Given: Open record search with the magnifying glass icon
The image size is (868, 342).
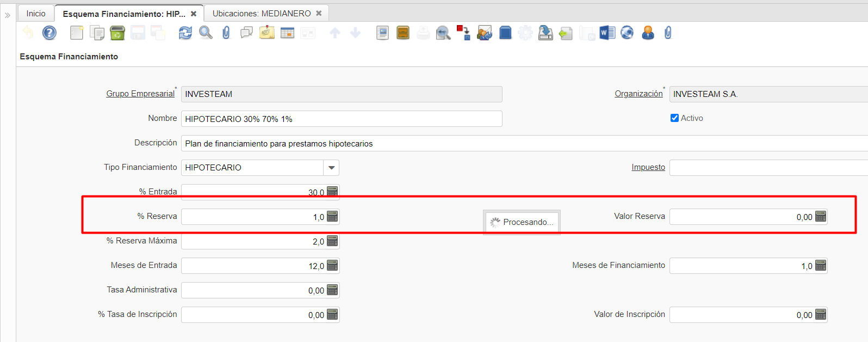Looking at the screenshot, I should [x=206, y=33].
